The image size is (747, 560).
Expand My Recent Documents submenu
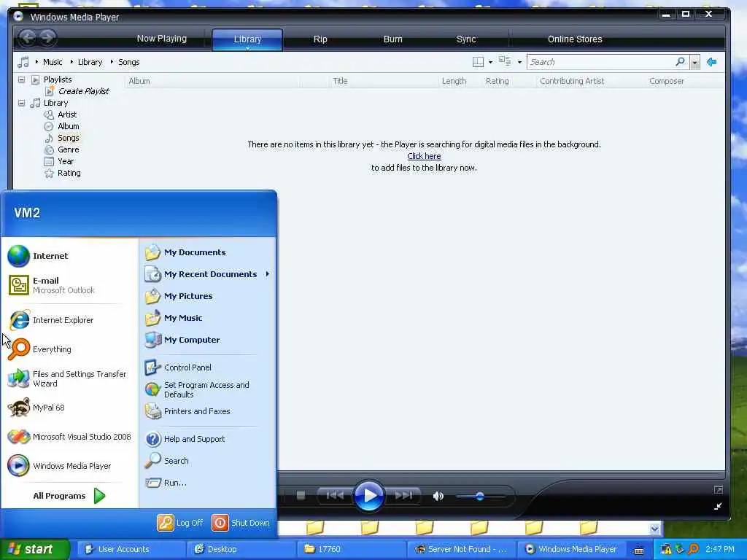click(x=207, y=274)
